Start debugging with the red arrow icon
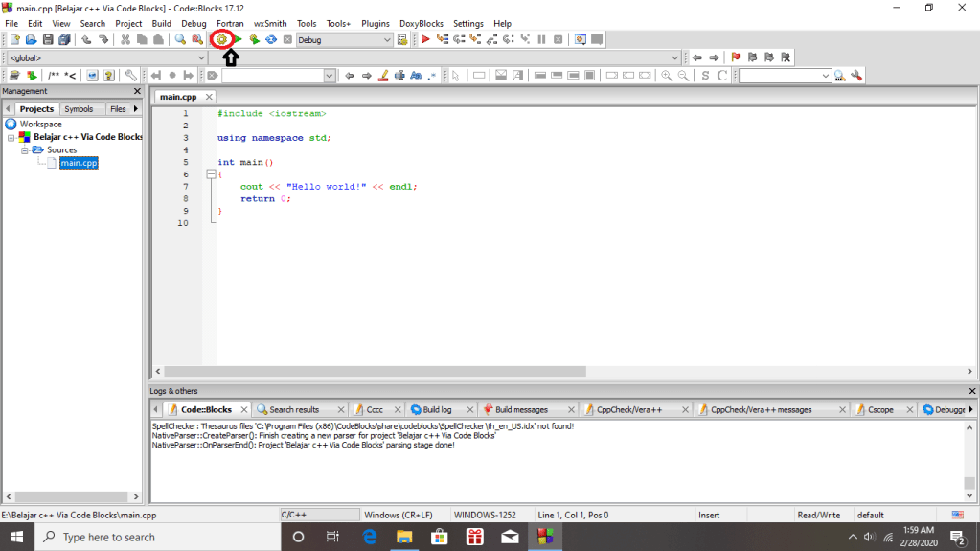Image resolution: width=980 pixels, height=551 pixels. [425, 39]
